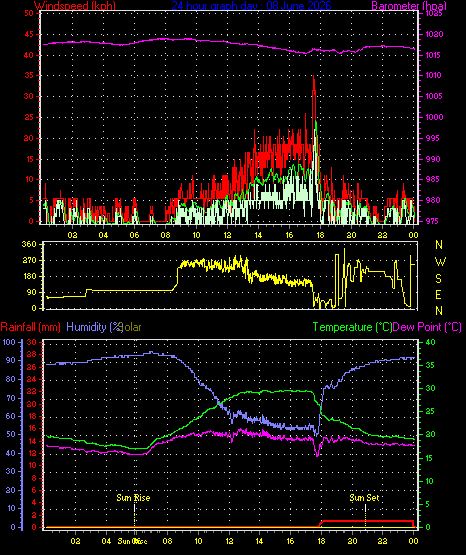466x555 pixels.
Task: Click the Sun Set label above marker
Action: pos(364,498)
